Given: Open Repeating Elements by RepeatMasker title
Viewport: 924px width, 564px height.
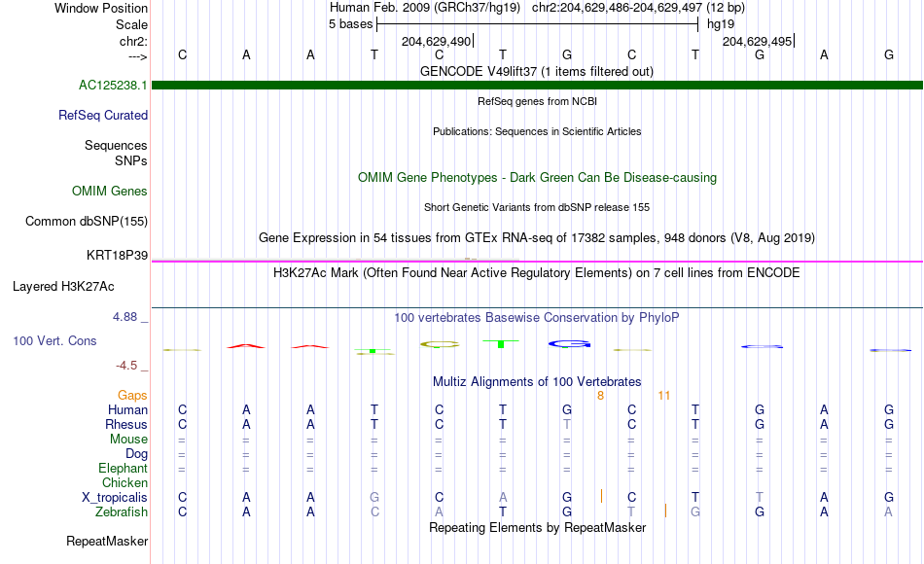Looking at the screenshot, I should click(x=537, y=527).
